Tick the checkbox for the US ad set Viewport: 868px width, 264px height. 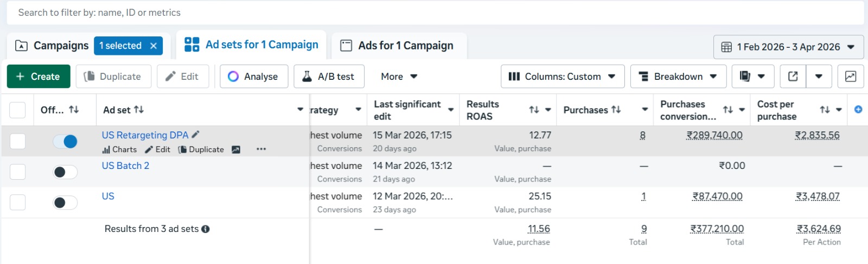[x=18, y=203]
